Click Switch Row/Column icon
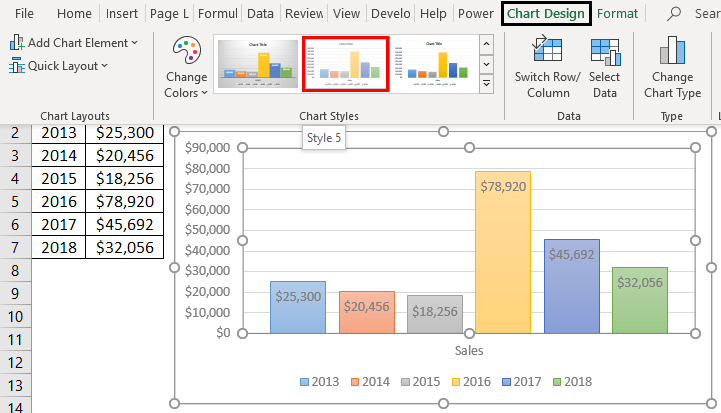Viewport: 721px width, 413px height. (x=547, y=50)
